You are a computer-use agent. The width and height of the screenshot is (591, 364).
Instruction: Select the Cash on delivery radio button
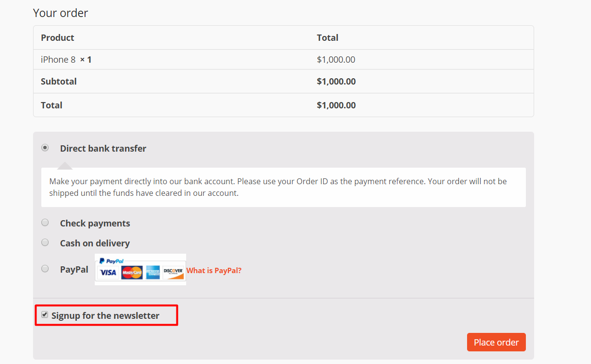(x=45, y=242)
